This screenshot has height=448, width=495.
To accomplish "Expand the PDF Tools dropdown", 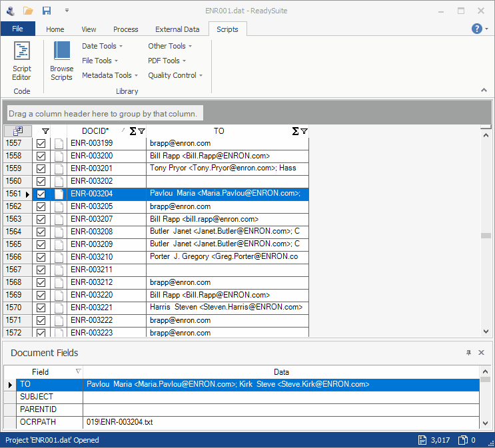I will tap(167, 61).
